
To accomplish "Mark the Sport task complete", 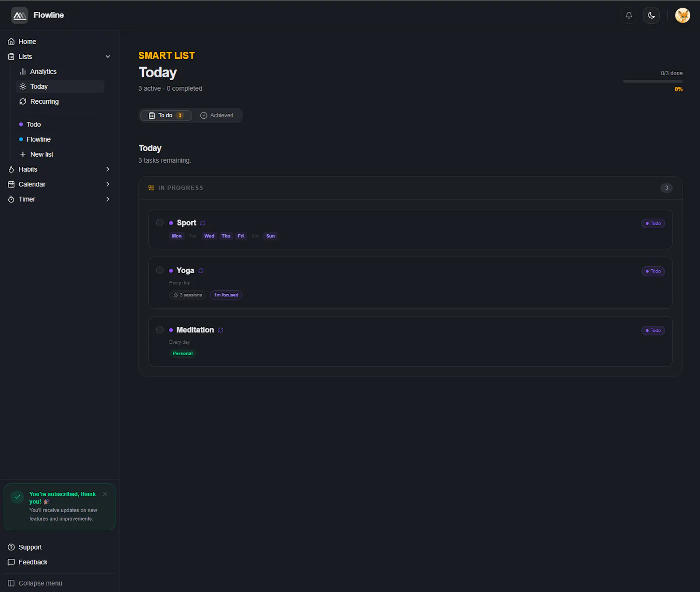I will (160, 222).
